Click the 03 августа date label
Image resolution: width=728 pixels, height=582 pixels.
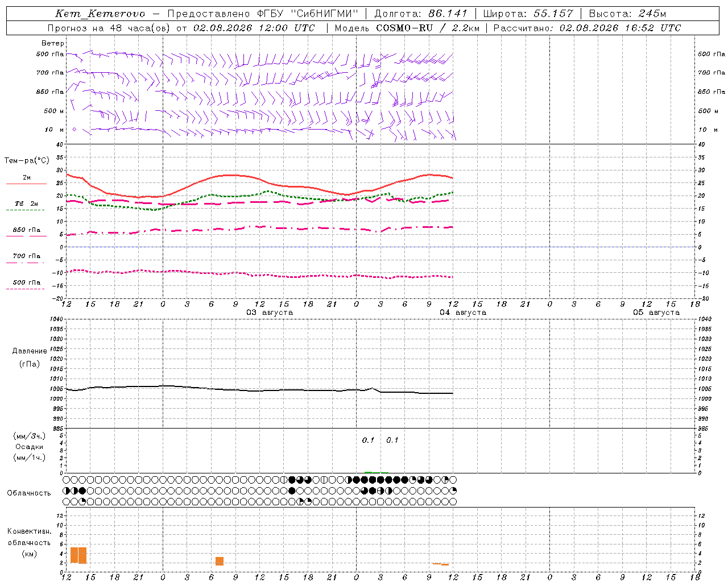(x=270, y=312)
